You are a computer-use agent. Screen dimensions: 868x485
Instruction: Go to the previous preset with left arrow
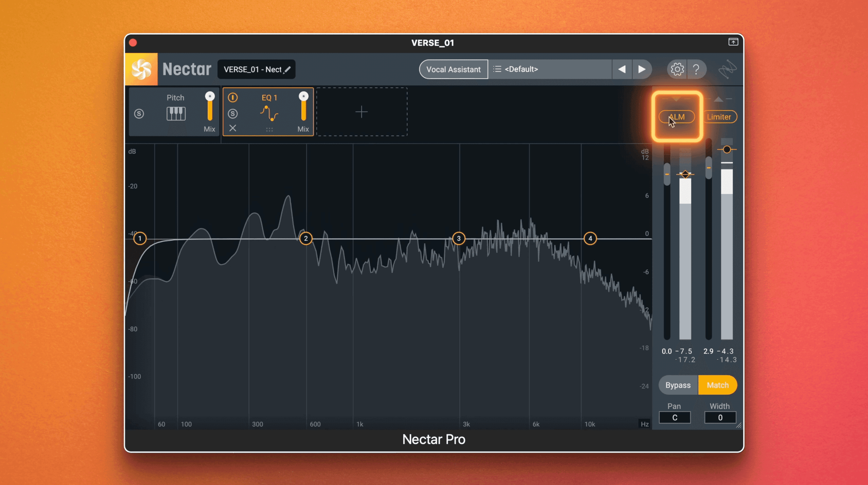(x=622, y=69)
